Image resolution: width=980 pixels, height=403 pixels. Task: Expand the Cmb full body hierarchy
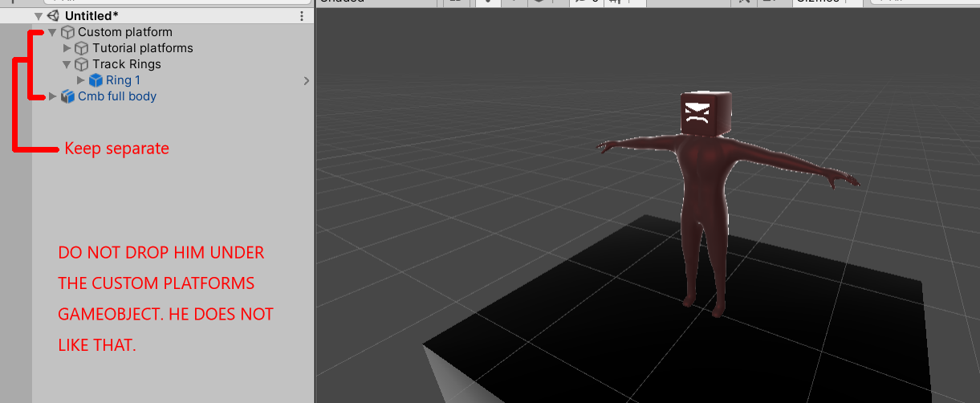click(x=53, y=96)
